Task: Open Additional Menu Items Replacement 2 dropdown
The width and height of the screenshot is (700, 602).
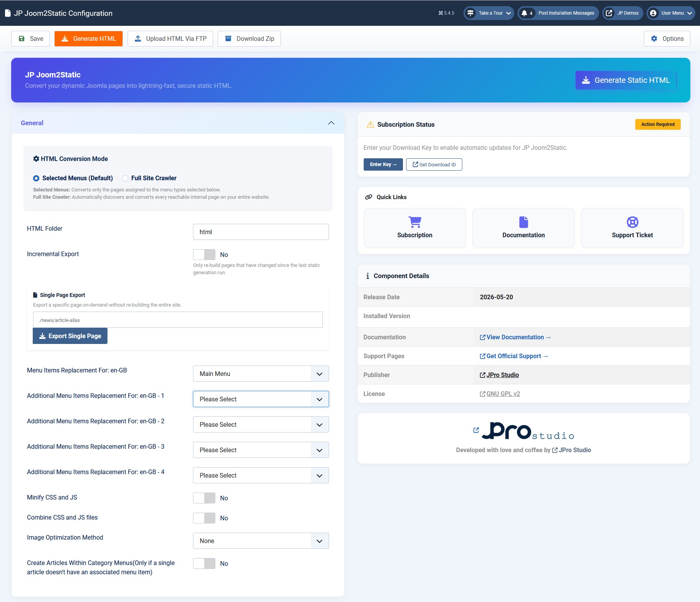Action: pos(261,424)
